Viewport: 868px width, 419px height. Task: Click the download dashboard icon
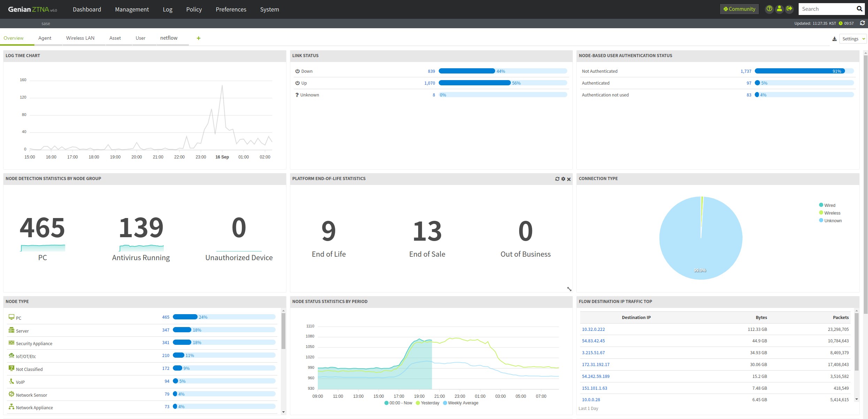pos(835,39)
